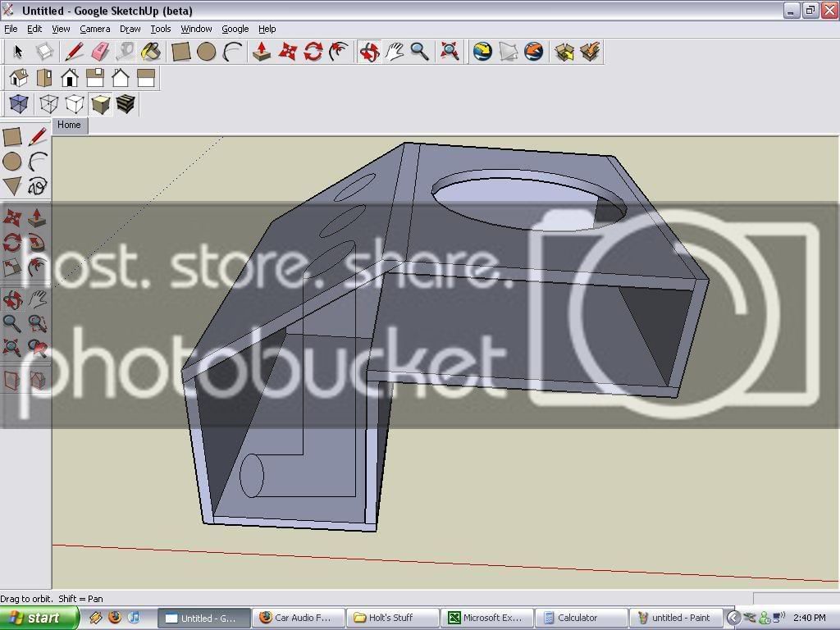Select Rectangle tool in left palette
Image resolution: width=840 pixels, height=630 pixels.
12,137
